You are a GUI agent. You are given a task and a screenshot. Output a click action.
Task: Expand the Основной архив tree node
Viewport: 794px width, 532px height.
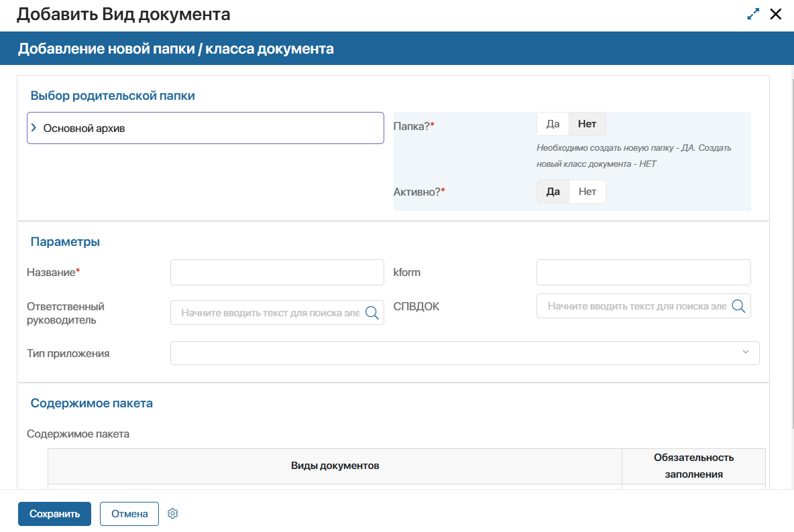[34, 128]
